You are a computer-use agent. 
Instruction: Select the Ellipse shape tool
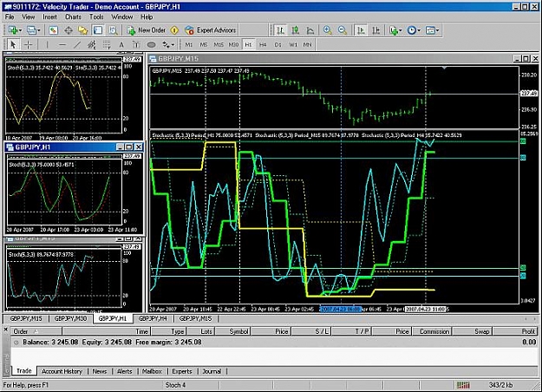152,44
